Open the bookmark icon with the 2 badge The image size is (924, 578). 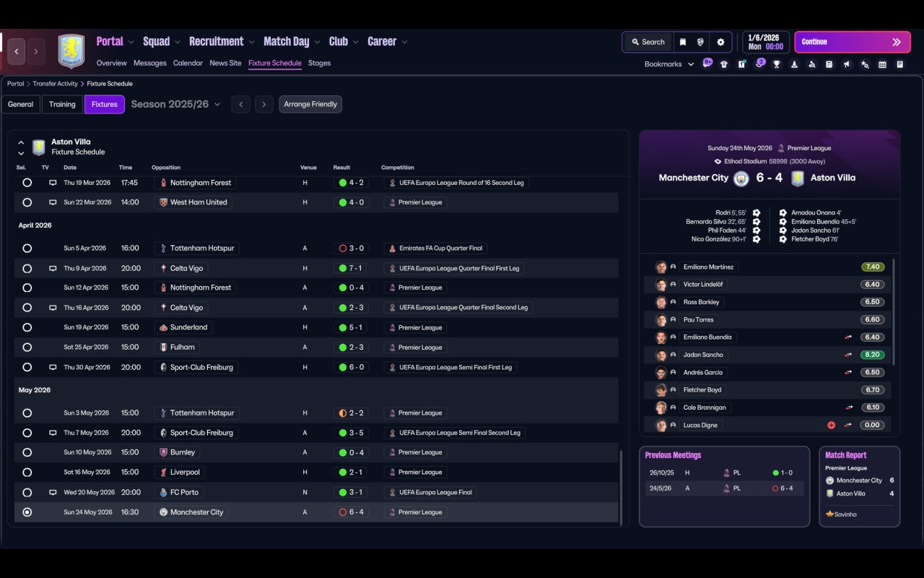pos(759,64)
